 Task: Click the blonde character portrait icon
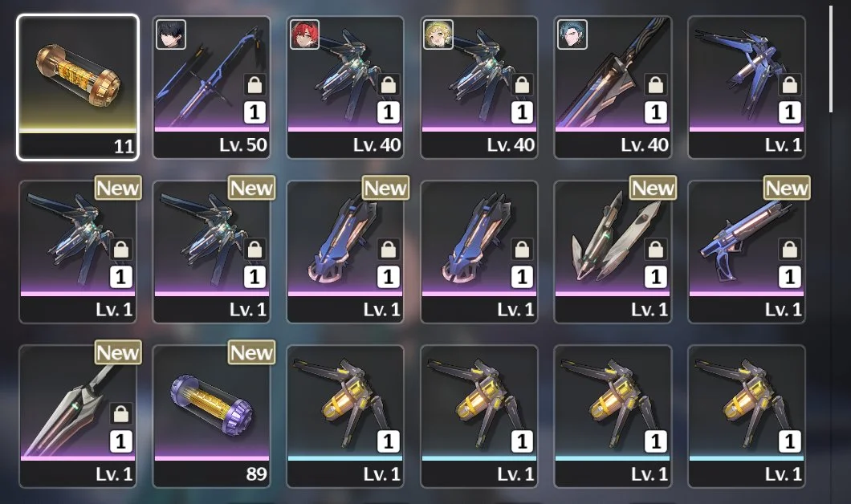tap(438, 35)
